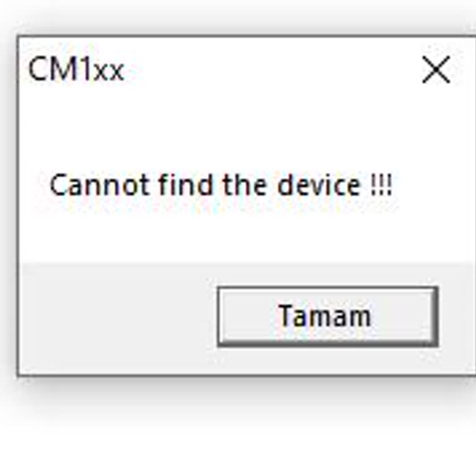Click the CM1xx title bar text
Viewport: 476px width, 476px height.
pyautogui.click(x=76, y=70)
